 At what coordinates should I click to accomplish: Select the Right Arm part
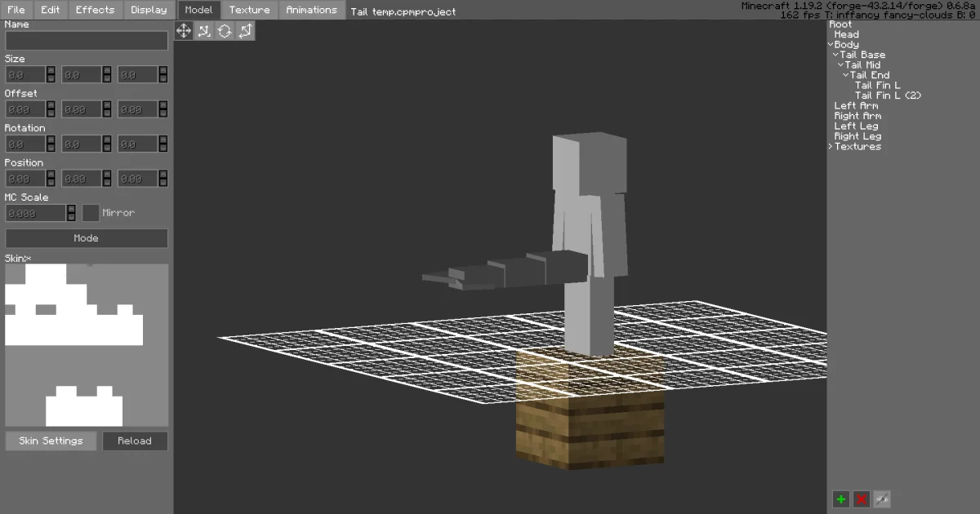tap(857, 116)
